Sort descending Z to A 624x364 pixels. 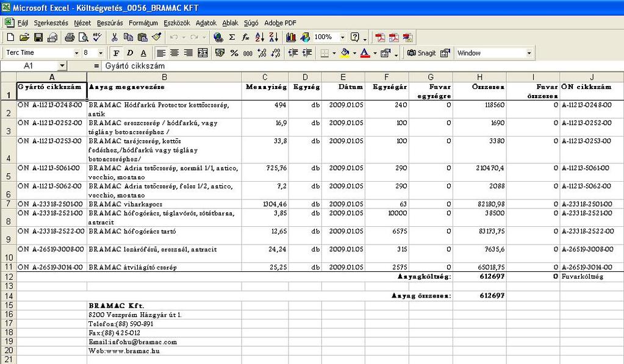(x=273, y=37)
